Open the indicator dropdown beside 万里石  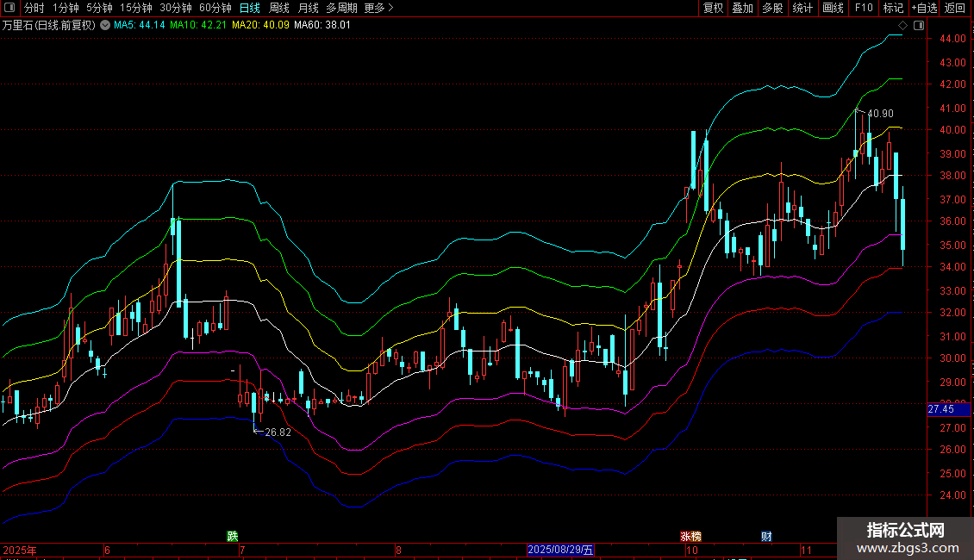[x=105, y=26]
